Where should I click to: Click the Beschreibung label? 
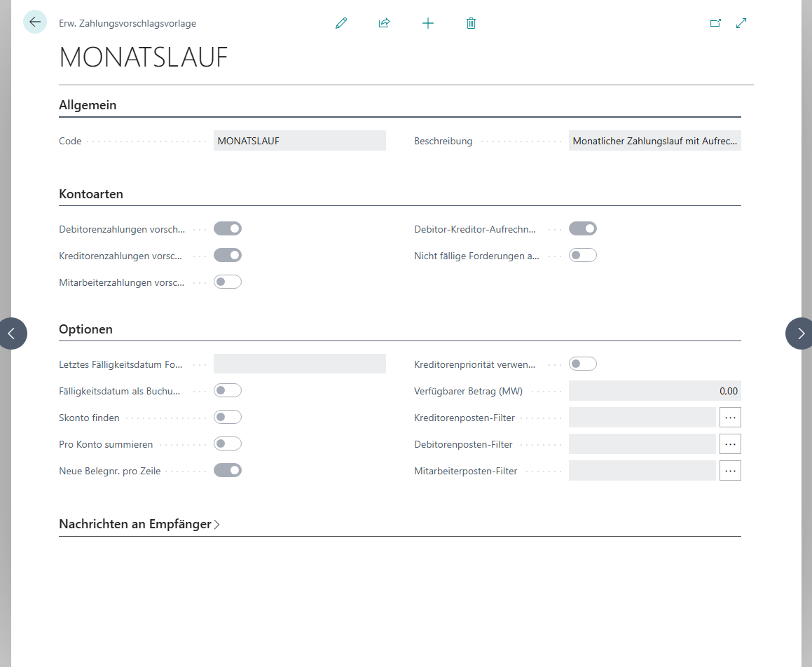[443, 142]
